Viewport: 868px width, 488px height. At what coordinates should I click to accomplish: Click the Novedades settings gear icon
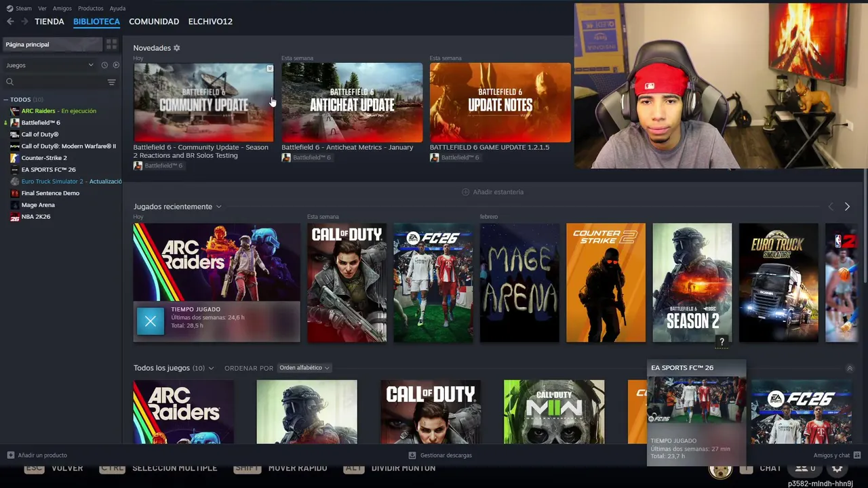pos(177,48)
